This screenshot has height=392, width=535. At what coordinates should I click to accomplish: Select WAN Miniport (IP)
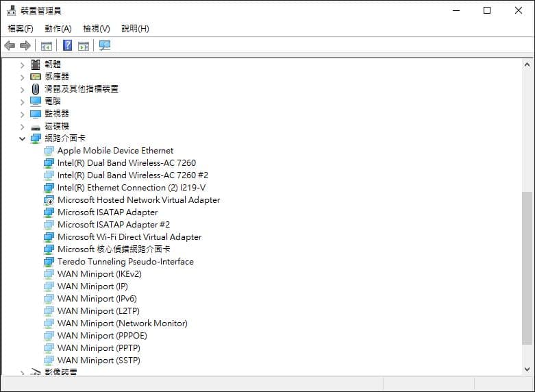(x=92, y=286)
